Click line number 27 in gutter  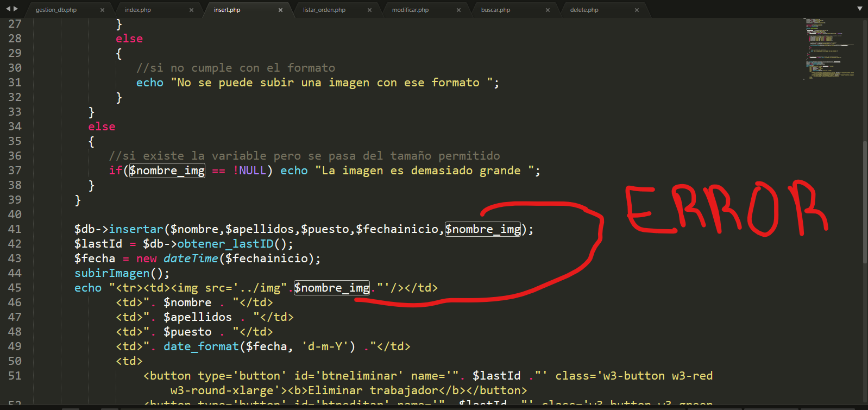click(x=15, y=24)
